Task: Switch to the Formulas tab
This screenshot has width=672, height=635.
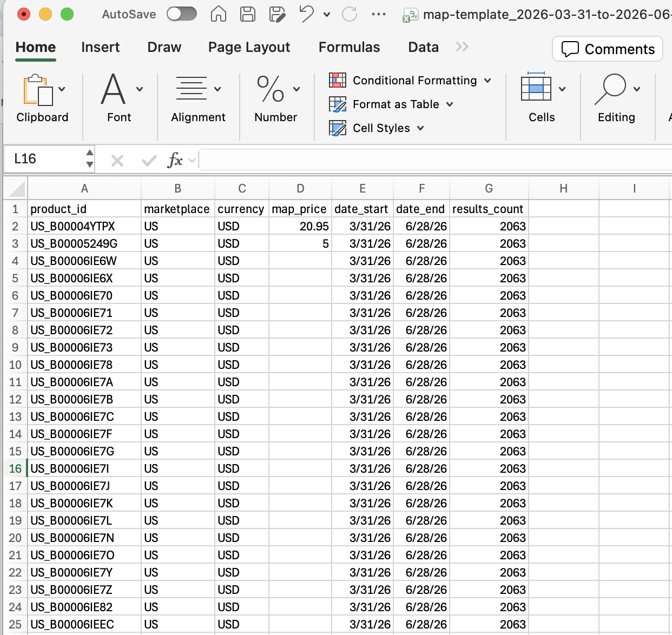Action: click(x=350, y=48)
